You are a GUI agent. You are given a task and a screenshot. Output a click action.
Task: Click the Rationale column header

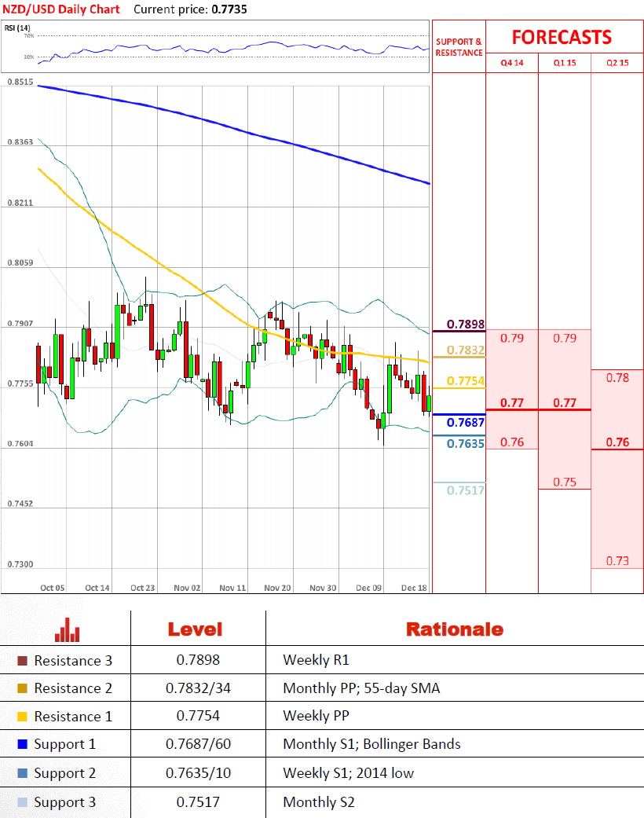click(455, 629)
